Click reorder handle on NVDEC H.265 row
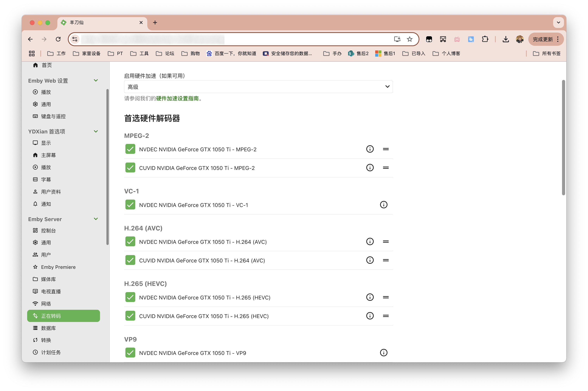588x391 pixels. (x=386, y=297)
